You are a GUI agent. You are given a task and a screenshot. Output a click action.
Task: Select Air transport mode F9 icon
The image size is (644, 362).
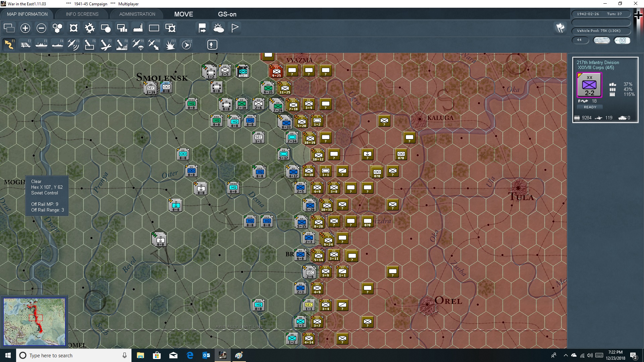tap(138, 45)
